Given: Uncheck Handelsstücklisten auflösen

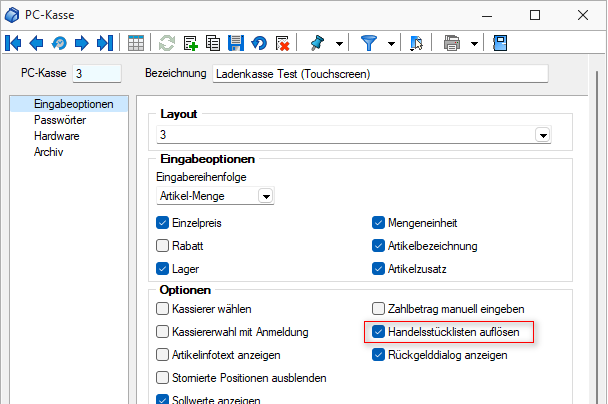Looking at the screenshot, I should pos(378,331).
